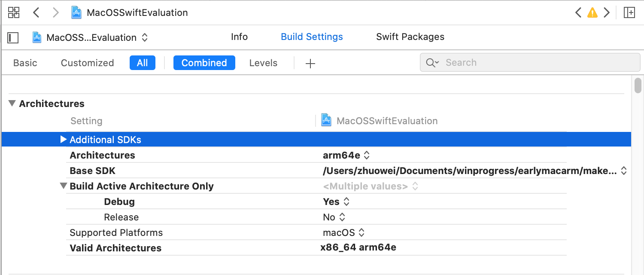Screen dimensions: 644x275
Task: Change the Debug Yes value popup
Action: 336,202
